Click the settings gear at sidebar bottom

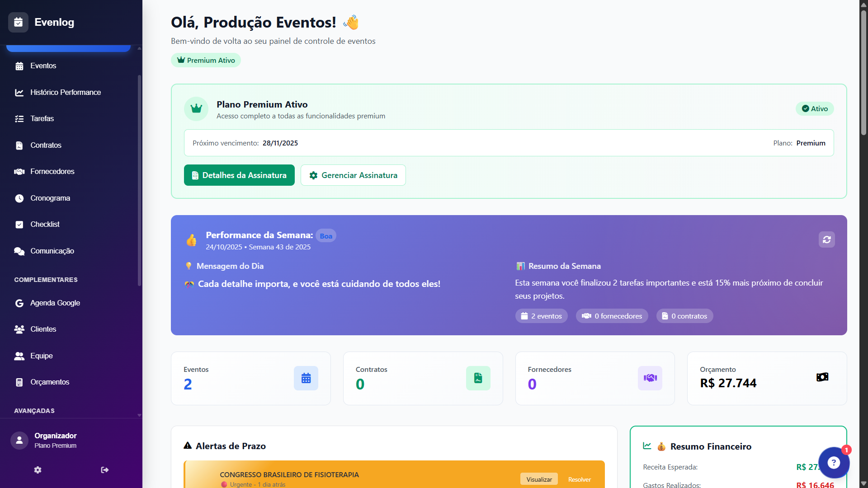[x=38, y=470]
